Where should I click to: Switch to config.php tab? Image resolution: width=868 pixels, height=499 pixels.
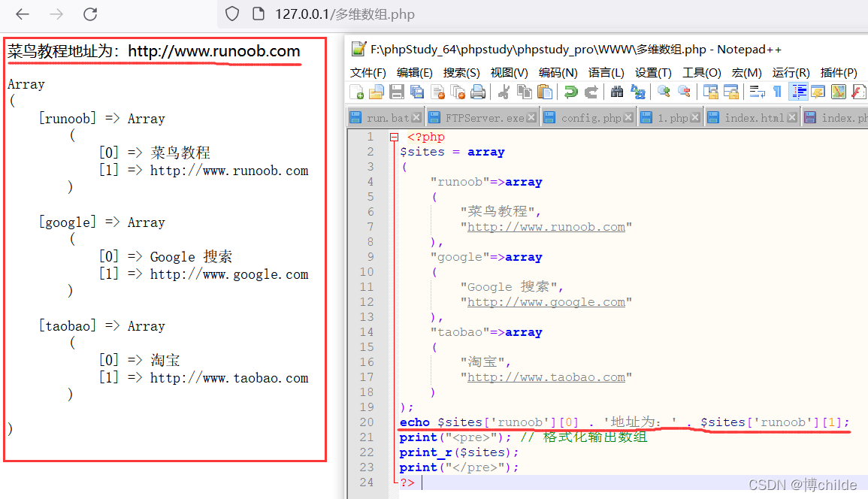(588, 117)
